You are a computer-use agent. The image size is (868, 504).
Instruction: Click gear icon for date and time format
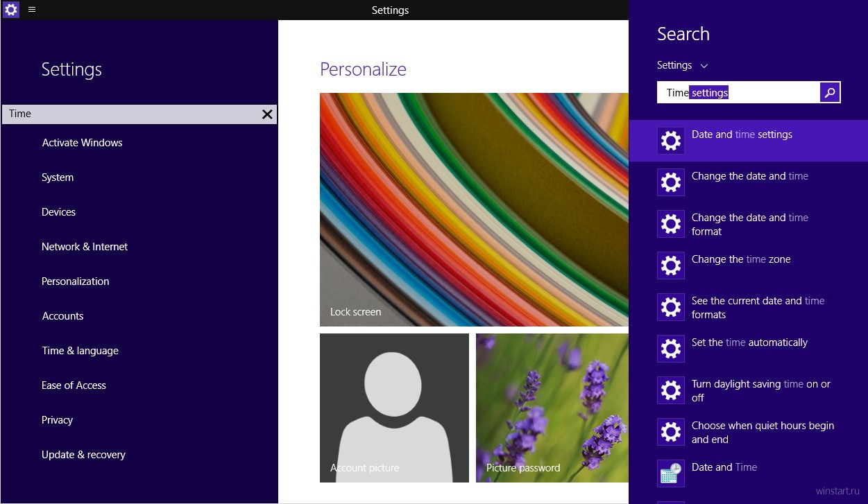click(671, 224)
